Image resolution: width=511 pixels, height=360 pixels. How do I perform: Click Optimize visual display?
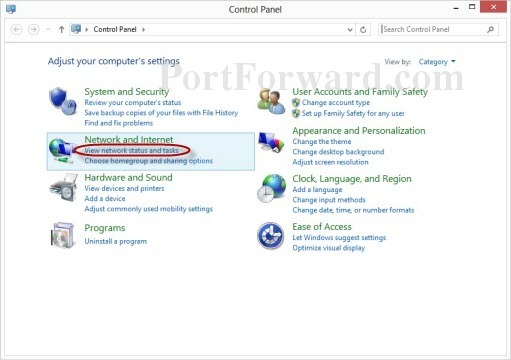tap(329, 248)
